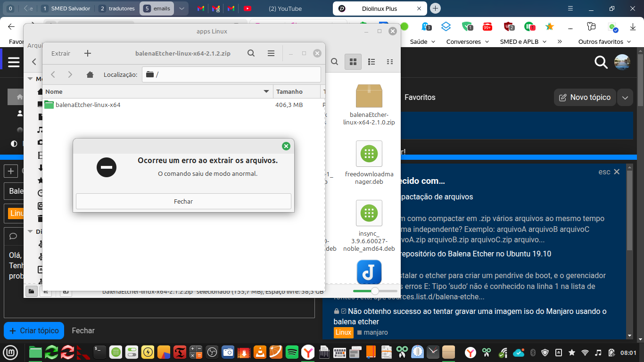Screen dimensions: 644x362
Task: Click Fechar in the extraction error dialog
Action: [x=183, y=201]
